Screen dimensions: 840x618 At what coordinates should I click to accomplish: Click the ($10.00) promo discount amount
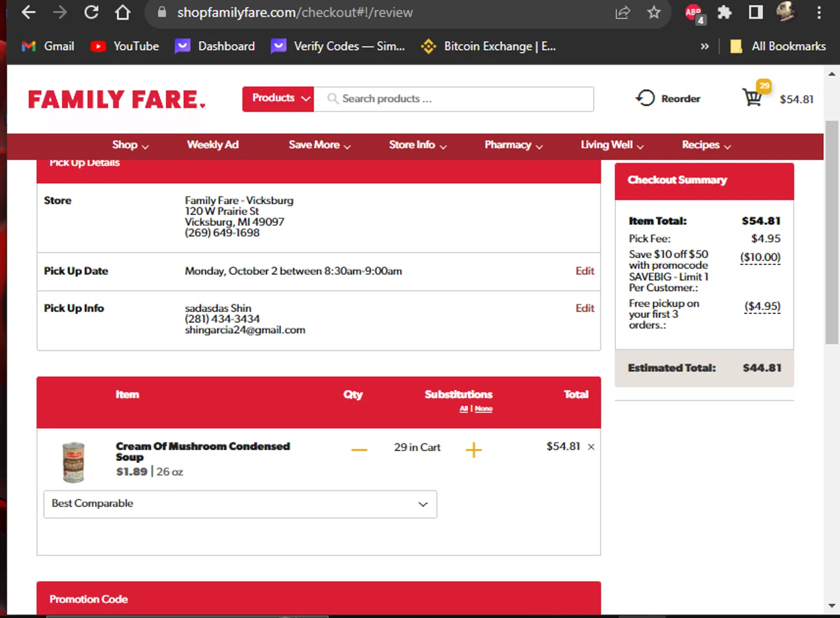coord(760,257)
